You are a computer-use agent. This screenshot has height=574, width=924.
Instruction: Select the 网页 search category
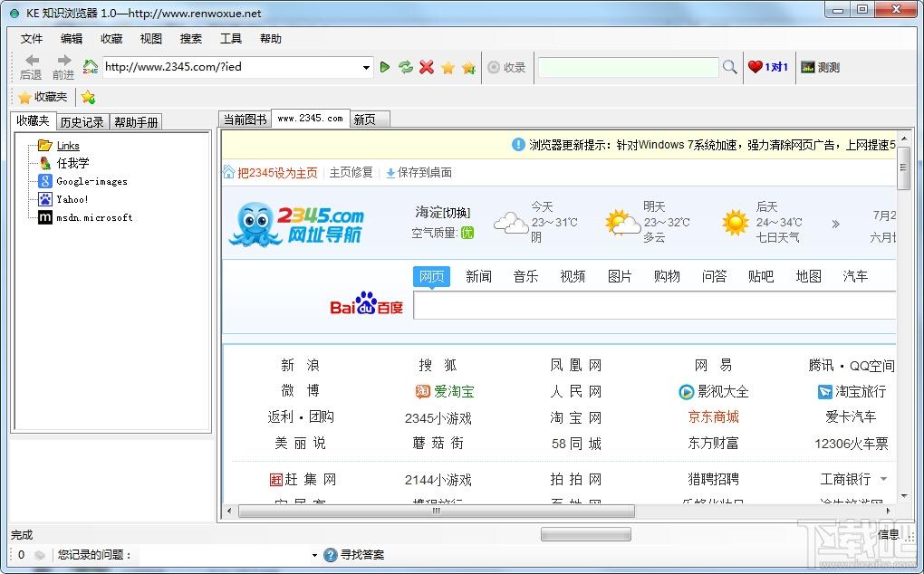pyautogui.click(x=431, y=276)
